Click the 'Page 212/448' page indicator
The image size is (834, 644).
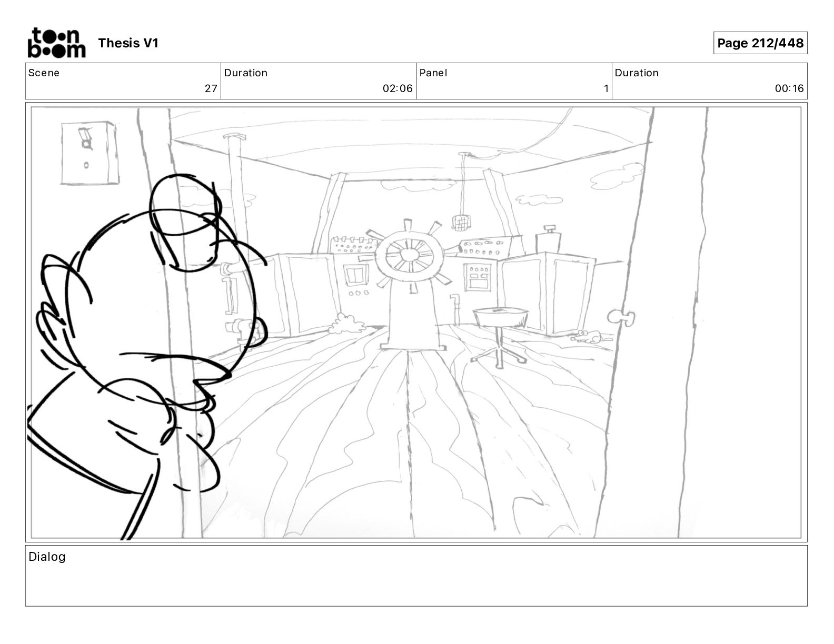(x=760, y=43)
